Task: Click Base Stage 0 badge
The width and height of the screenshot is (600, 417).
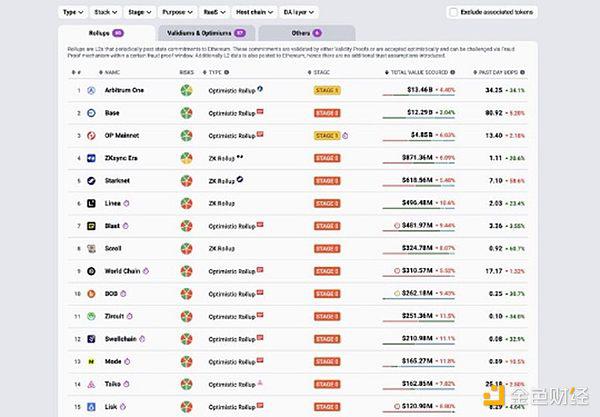Action: pos(327,113)
